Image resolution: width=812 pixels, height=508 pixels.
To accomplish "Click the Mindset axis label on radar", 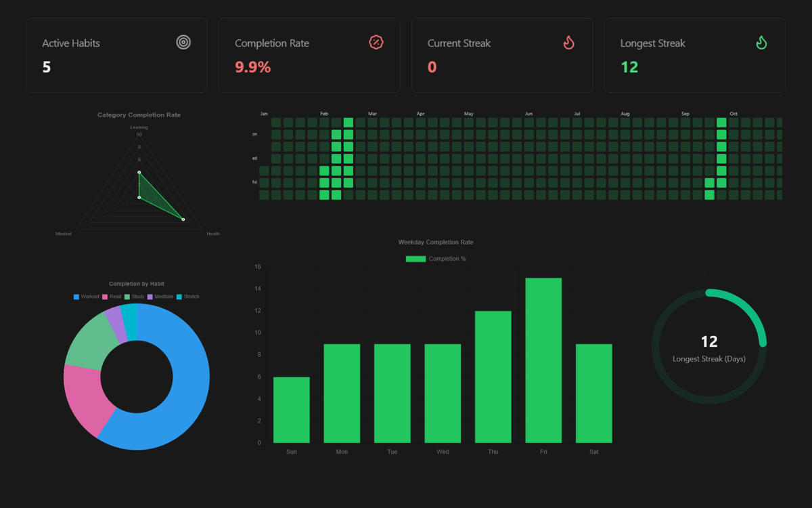I will pyautogui.click(x=64, y=234).
